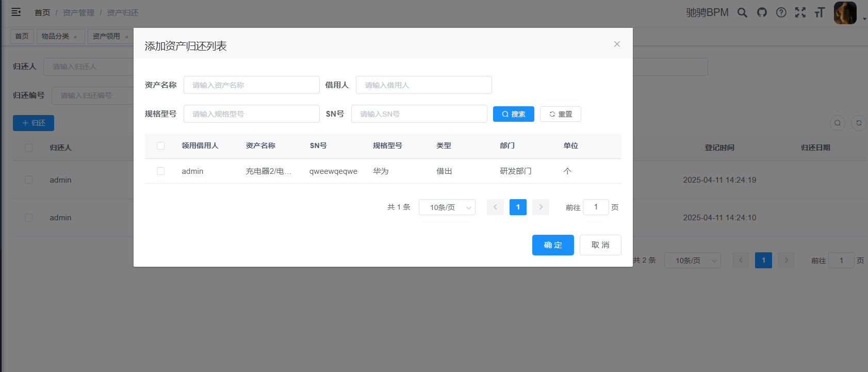Open the search magnifier in top header
The height and width of the screenshot is (372, 868).
tap(742, 12)
